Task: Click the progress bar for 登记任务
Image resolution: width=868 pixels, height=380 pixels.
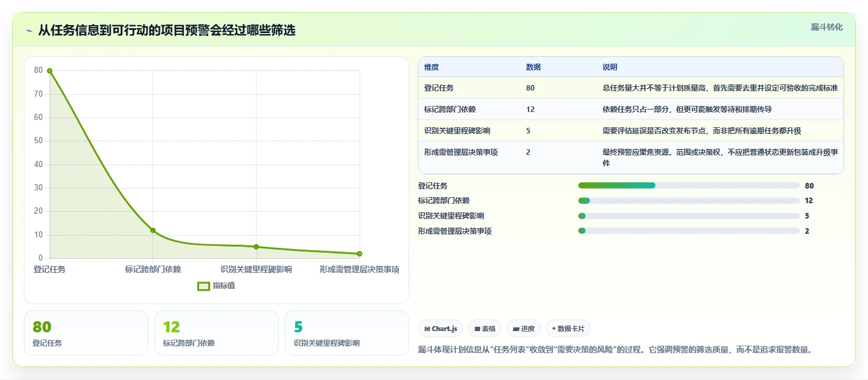Action: click(x=689, y=185)
